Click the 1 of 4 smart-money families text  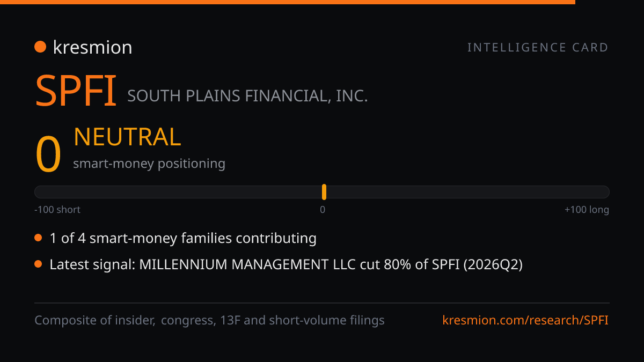[183, 238]
